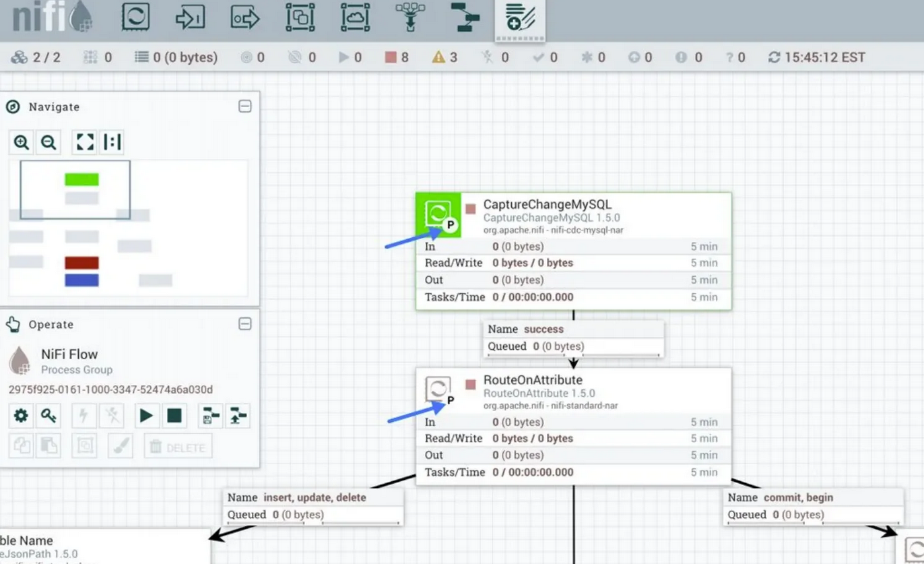Start the flow with the play button
924x564 pixels.
coord(147,416)
